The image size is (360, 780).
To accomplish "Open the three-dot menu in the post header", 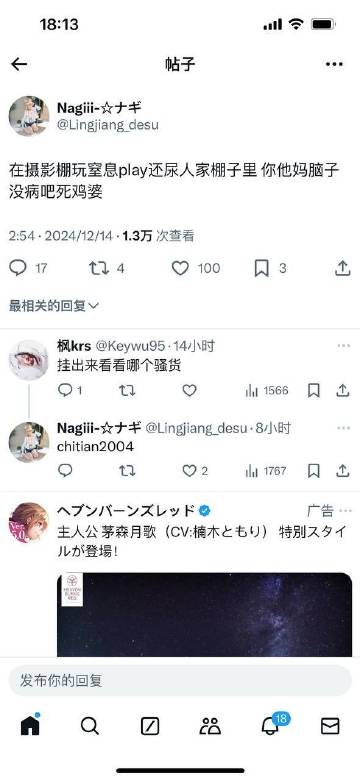I will [x=334, y=64].
